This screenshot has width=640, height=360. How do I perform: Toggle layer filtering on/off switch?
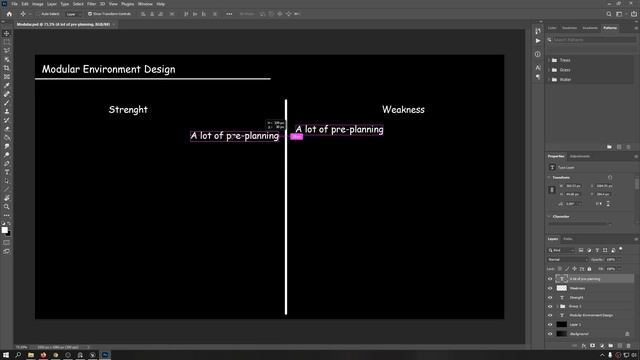click(x=621, y=249)
